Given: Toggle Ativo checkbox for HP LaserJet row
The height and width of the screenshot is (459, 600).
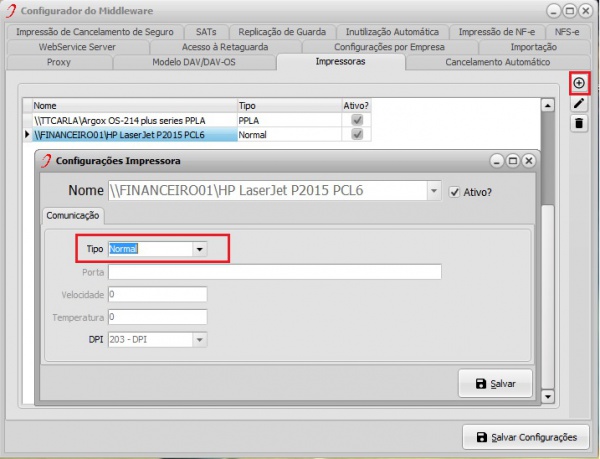Looking at the screenshot, I should coord(357,134).
